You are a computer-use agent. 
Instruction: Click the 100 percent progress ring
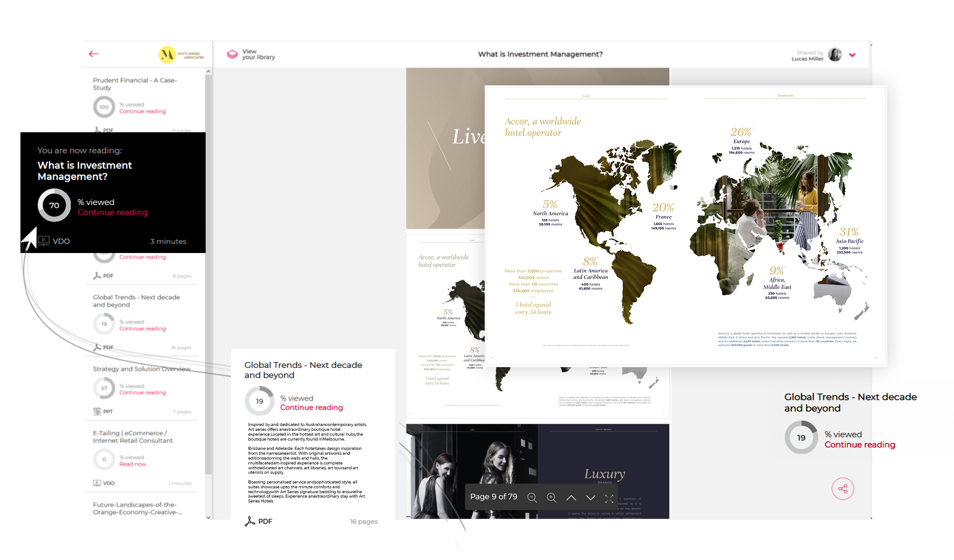pos(104,107)
